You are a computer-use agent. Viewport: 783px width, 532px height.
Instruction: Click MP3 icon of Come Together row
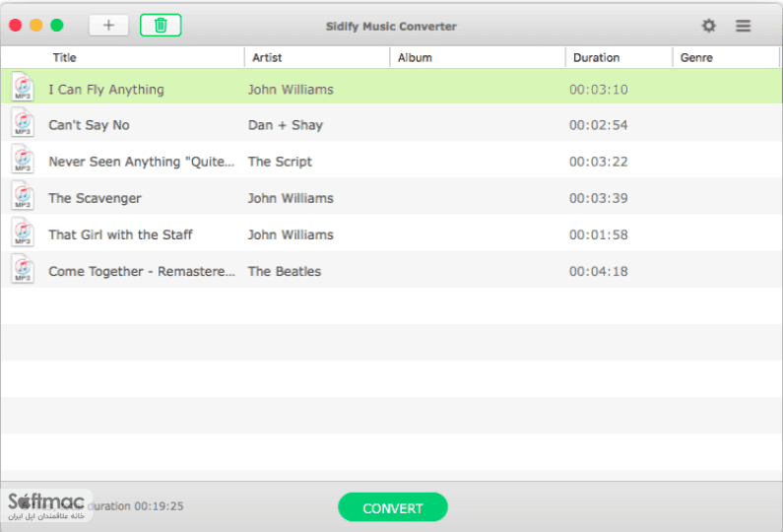pyautogui.click(x=23, y=268)
